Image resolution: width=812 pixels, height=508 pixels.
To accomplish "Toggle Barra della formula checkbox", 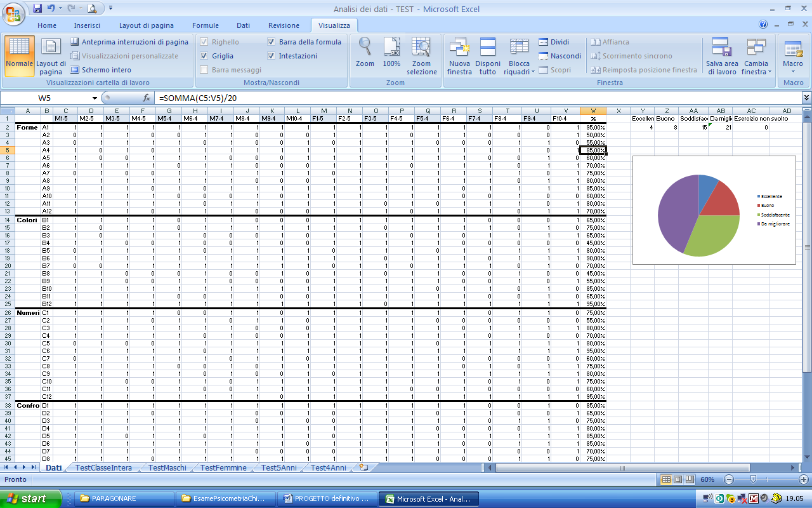I will [x=272, y=42].
